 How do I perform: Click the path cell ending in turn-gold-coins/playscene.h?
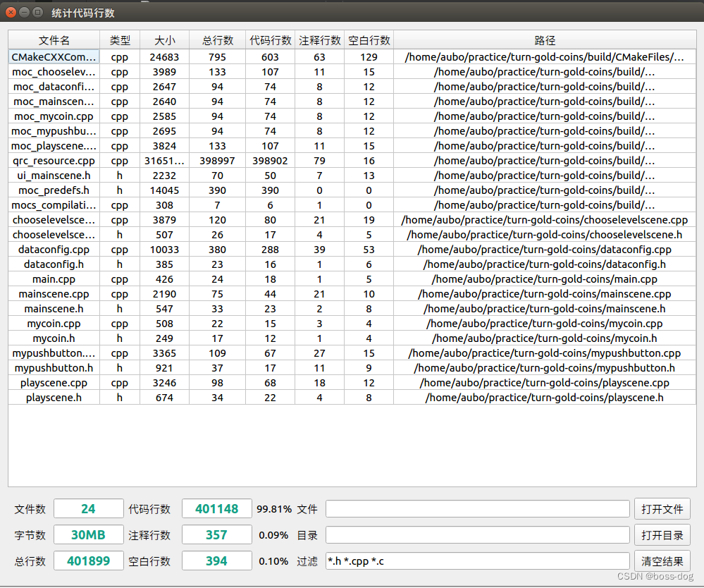coord(545,398)
